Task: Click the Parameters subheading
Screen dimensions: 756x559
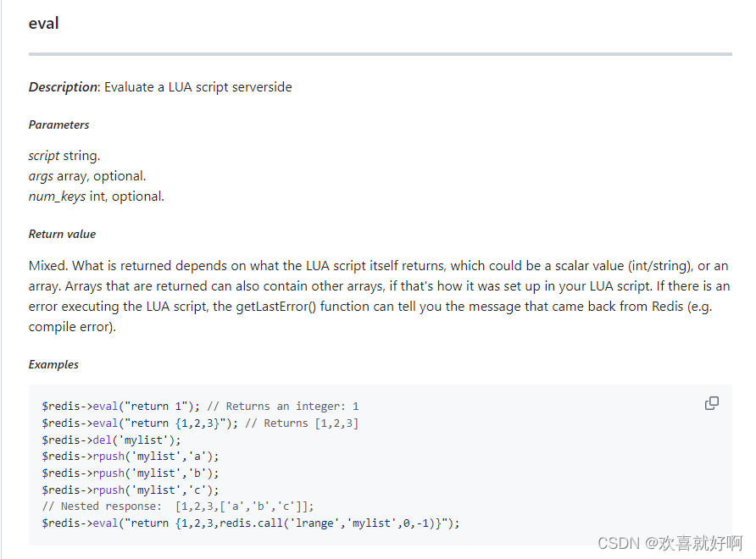Action: click(58, 125)
